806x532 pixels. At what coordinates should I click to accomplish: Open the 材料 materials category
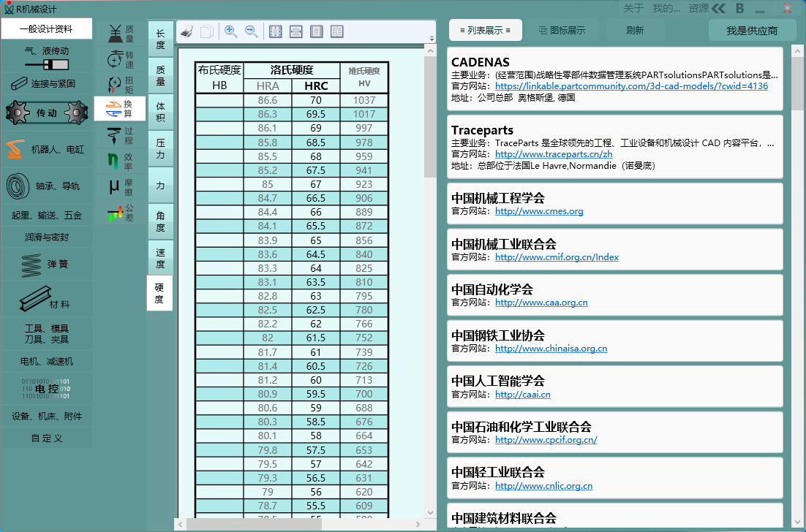point(47,300)
